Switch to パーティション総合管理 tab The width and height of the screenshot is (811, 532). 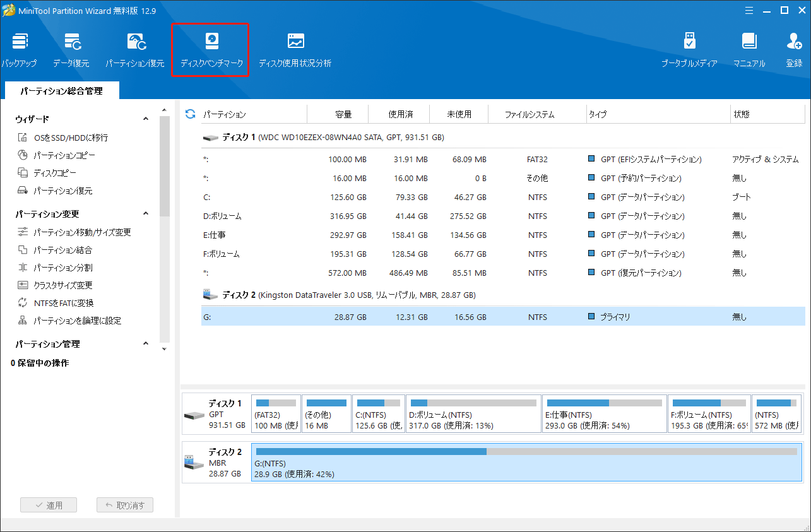61,91
